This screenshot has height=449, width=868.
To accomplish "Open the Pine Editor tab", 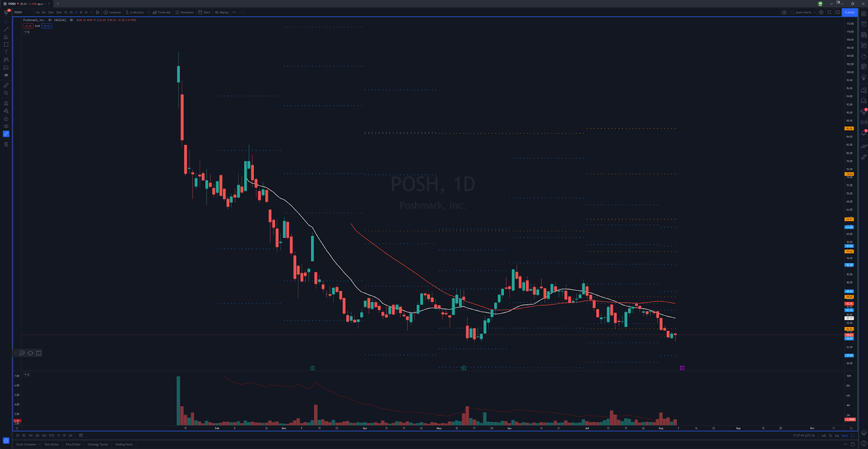I will [x=73, y=444].
